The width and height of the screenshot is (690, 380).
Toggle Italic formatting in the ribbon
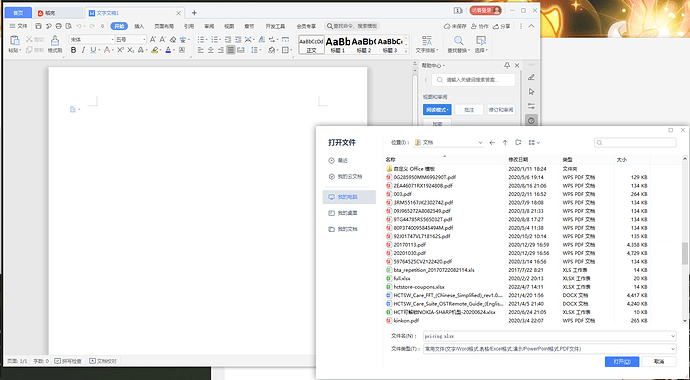point(83,50)
